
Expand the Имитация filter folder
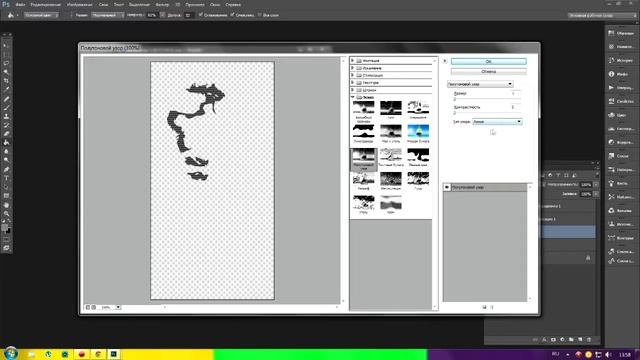[353, 60]
